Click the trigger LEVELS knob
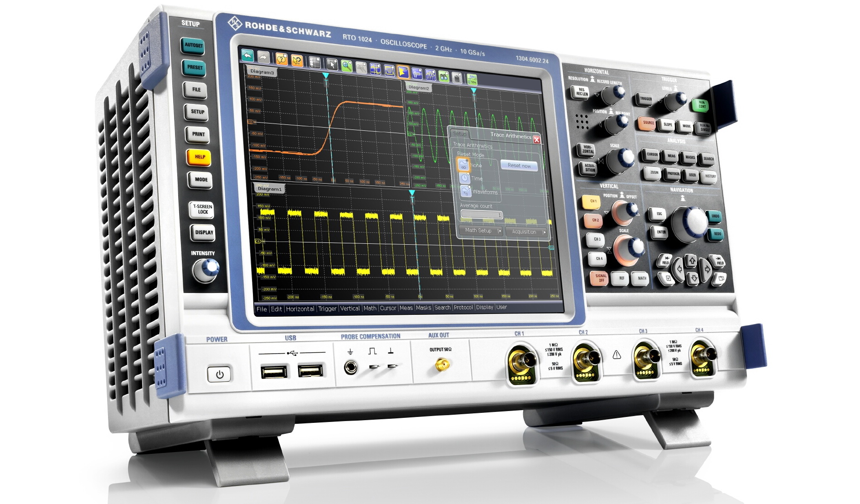The height and width of the screenshot is (504, 860). [x=675, y=101]
